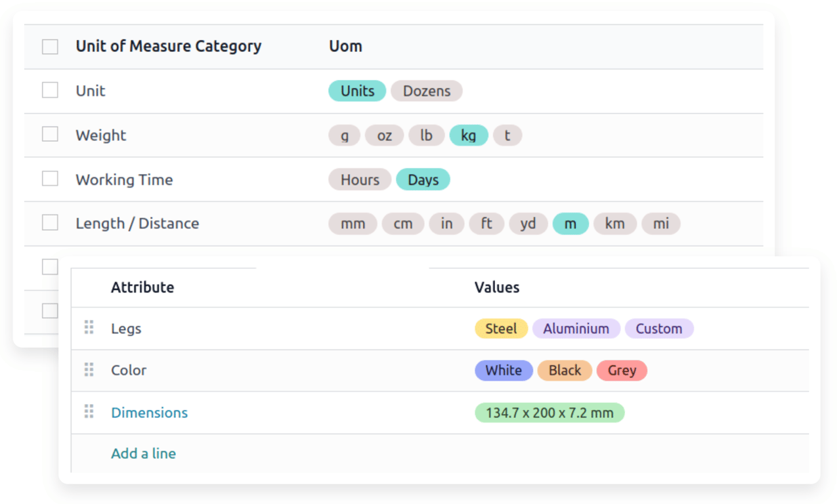Check the checkbox for the Weight row
The width and height of the screenshot is (839, 504).
(x=50, y=135)
